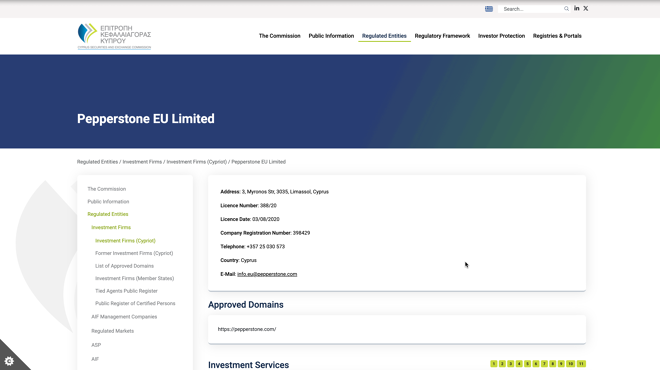Click the Telephone +357 25 030 573 text
Viewport: 660px width, 370px height.
253,247
